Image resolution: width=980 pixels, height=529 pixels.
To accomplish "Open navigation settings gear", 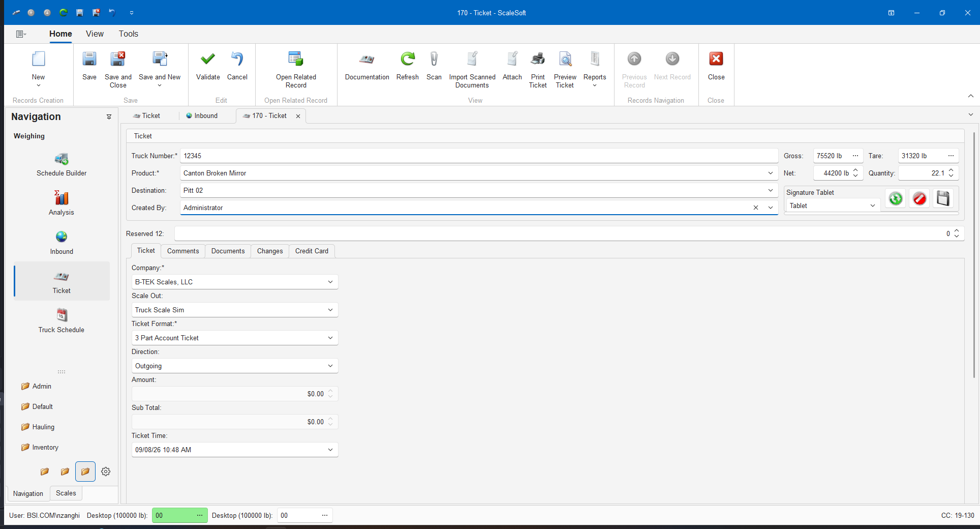I will [106, 472].
